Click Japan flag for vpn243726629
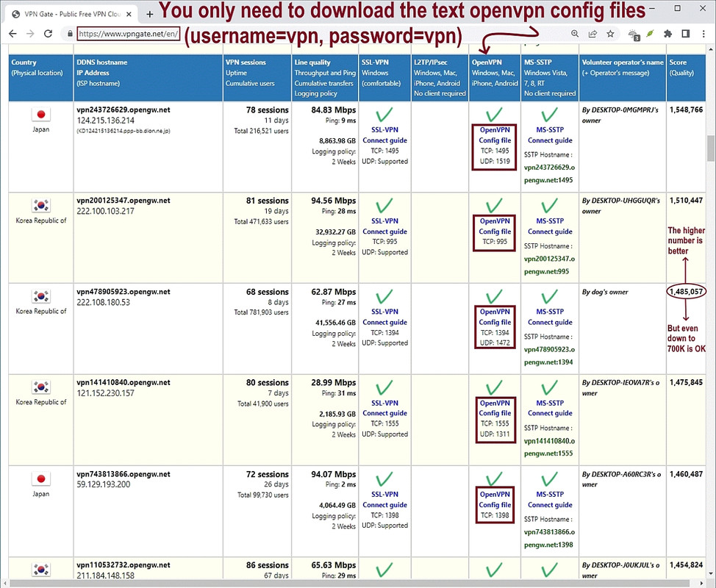The width and height of the screenshot is (716, 588). click(40, 114)
